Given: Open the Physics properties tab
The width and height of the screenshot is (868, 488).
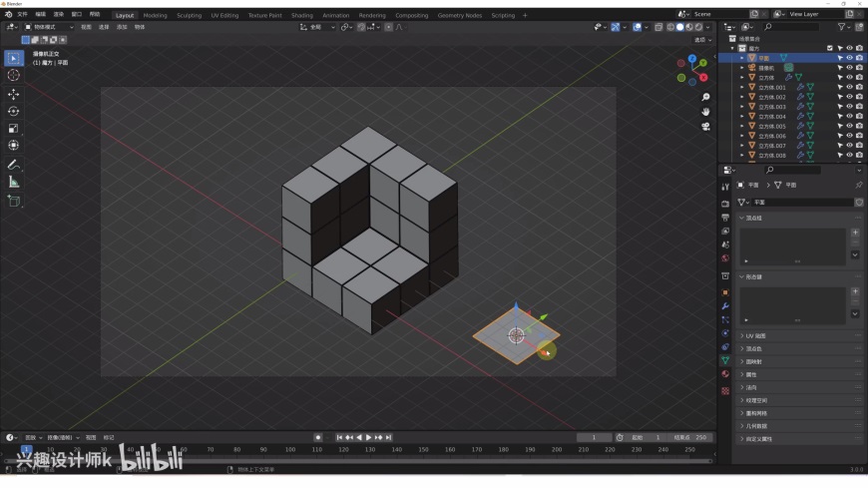Looking at the screenshot, I should [x=725, y=333].
